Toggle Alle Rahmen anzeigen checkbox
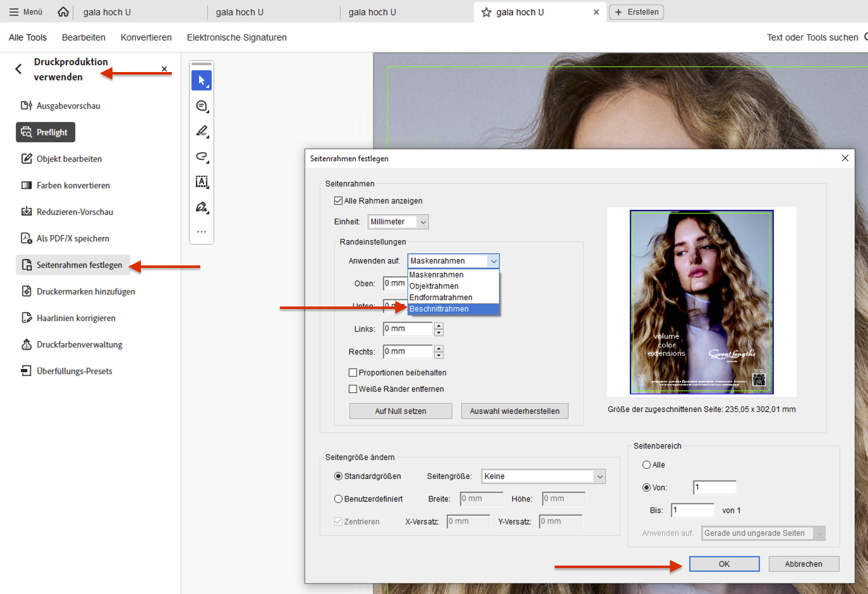 [338, 201]
